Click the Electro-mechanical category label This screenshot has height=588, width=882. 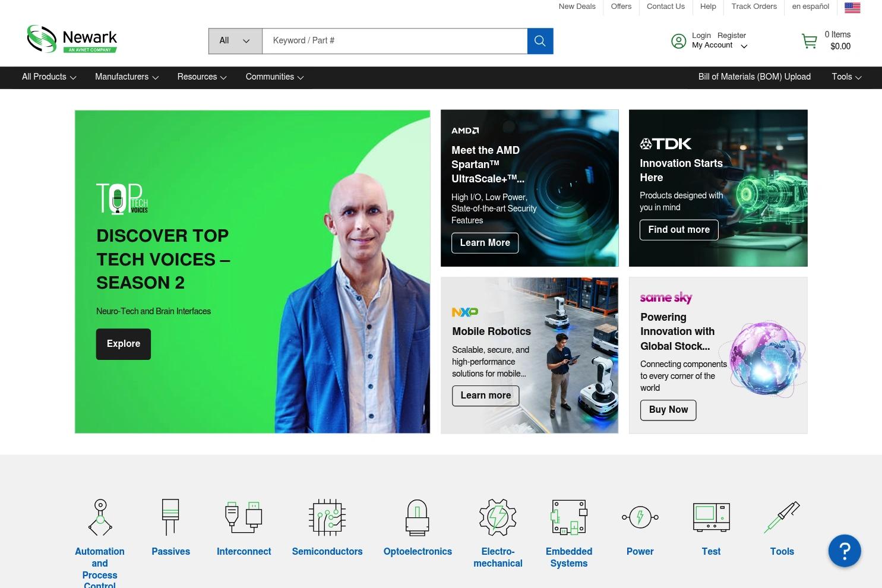(x=498, y=558)
